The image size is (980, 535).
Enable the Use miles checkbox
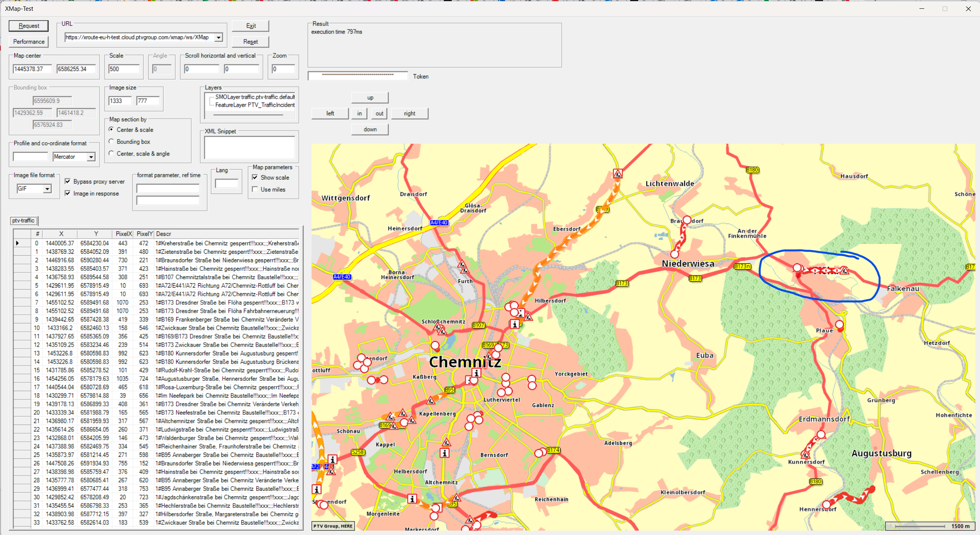[255, 189]
